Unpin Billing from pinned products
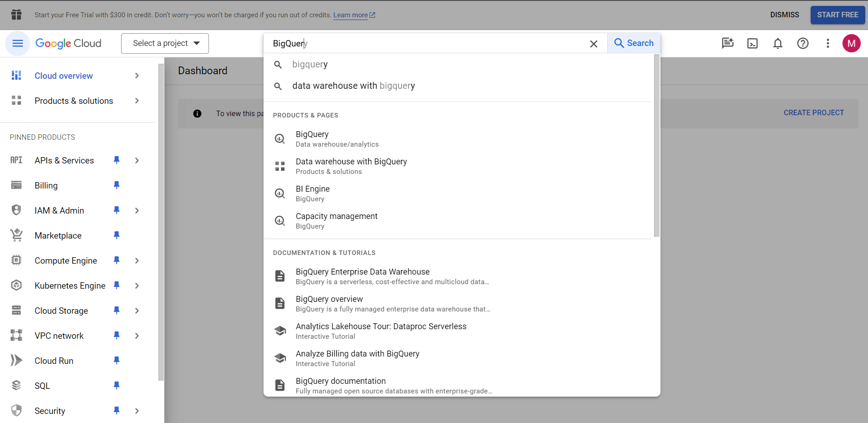This screenshot has width=868, height=423. (x=117, y=185)
